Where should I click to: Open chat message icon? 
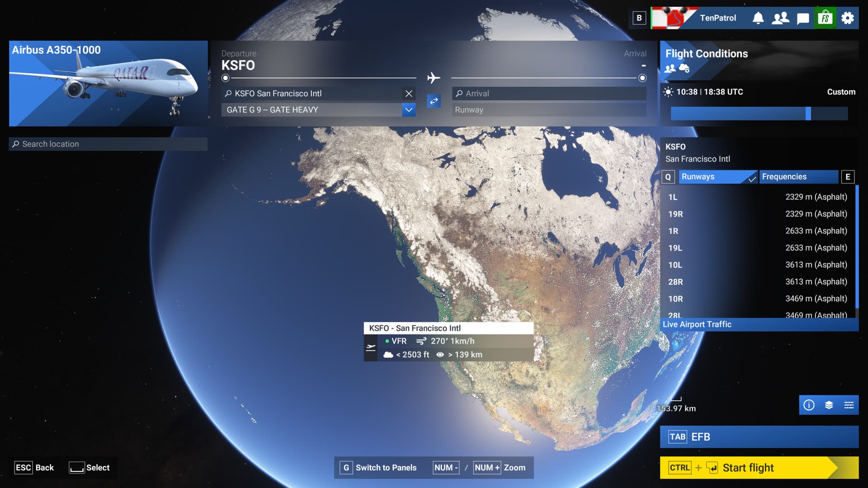pos(803,18)
